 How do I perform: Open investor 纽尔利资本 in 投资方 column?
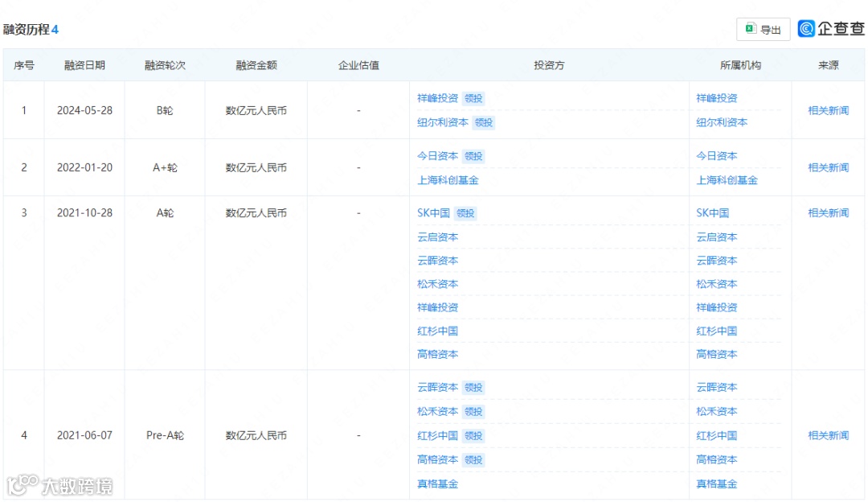click(x=442, y=122)
